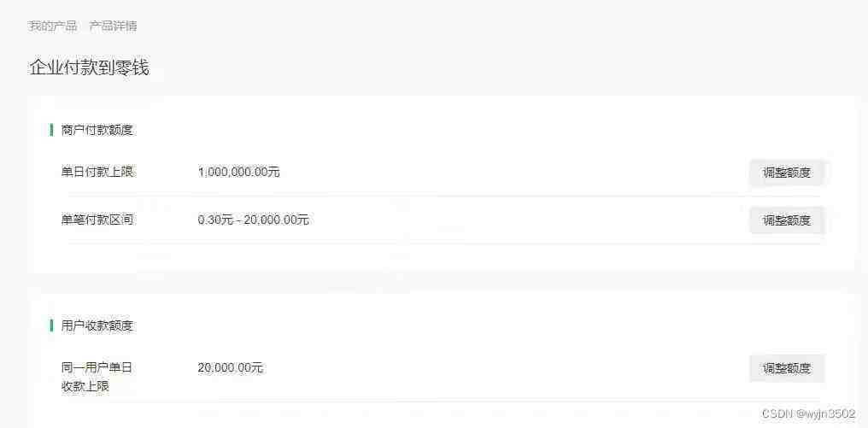Select the 1,000,000.00元 daily limit value
The height and width of the screenshot is (428, 868).
[x=238, y=172]
